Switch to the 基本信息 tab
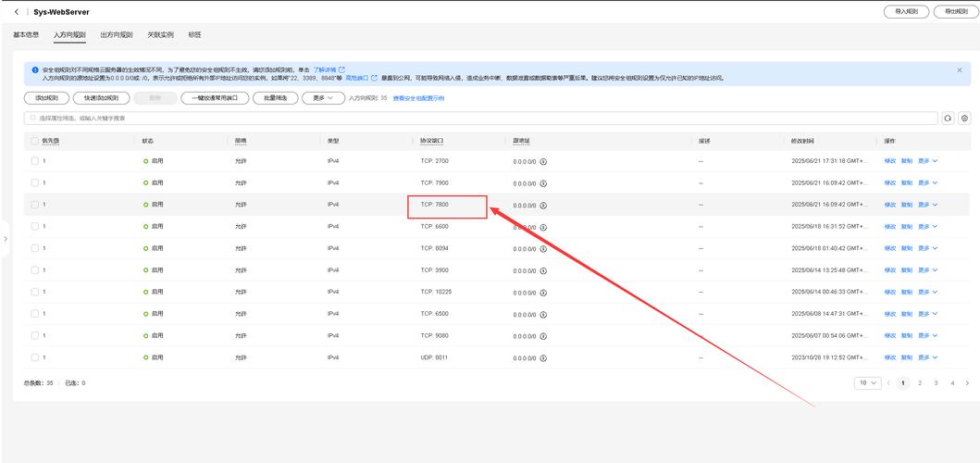 [26, 35]
